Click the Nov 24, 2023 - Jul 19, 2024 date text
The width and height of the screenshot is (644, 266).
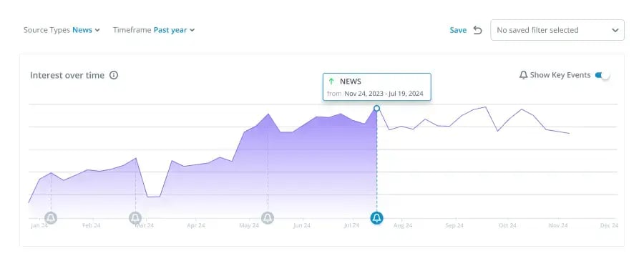(384, 94)
